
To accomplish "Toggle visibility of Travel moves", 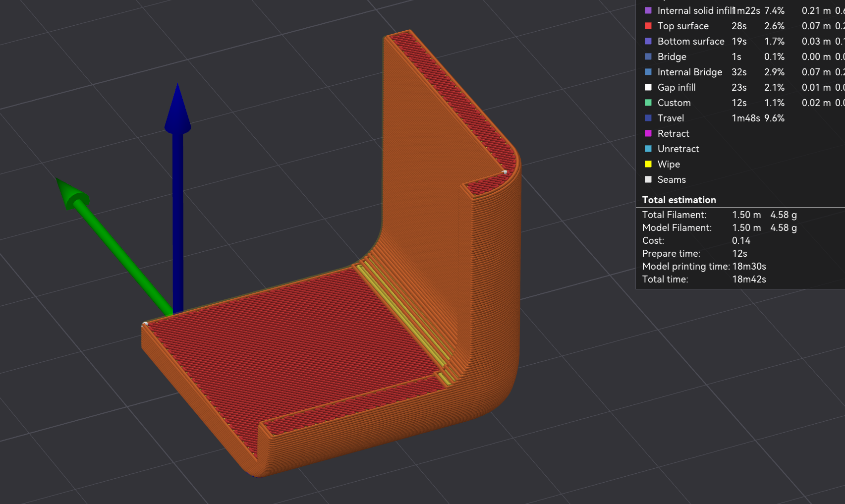I will coord(671,118).
